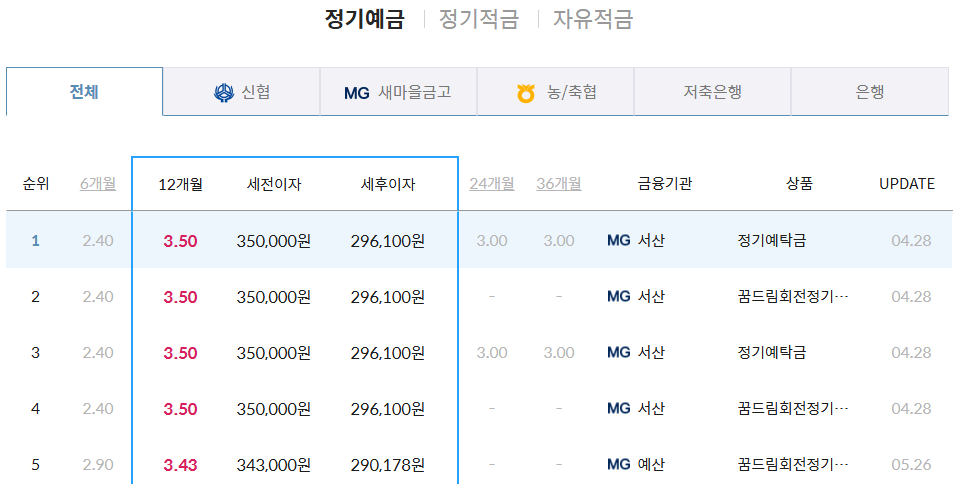
Task: Open rank 5 product 꿈드림회전정기
Action: coord(793,464)
